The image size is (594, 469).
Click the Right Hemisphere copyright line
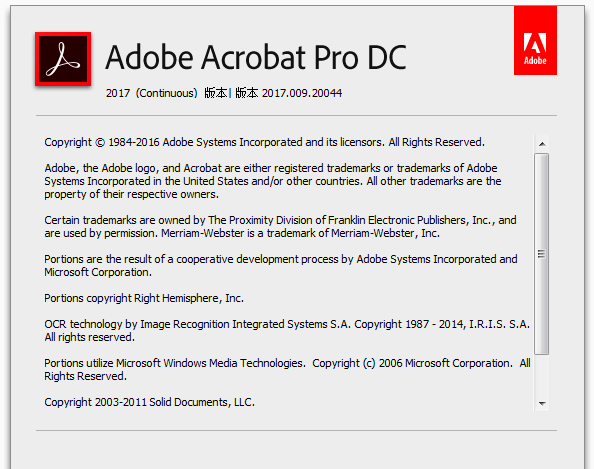[144, 298]
